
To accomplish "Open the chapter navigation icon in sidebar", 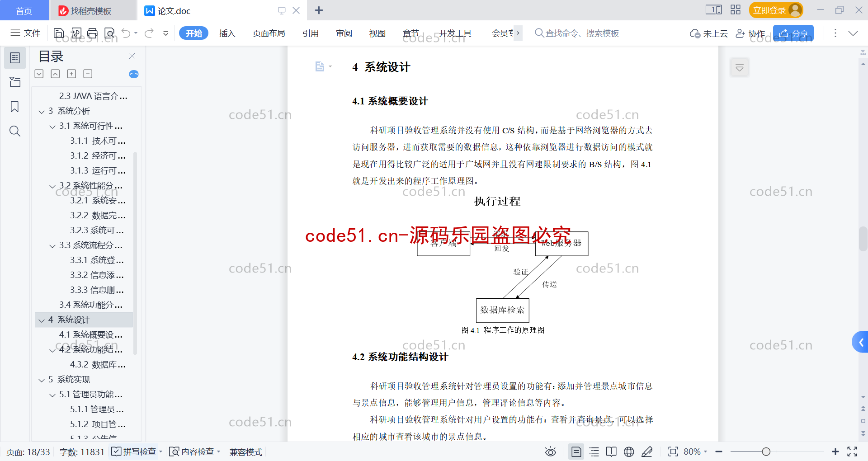I will click(15, 82).
